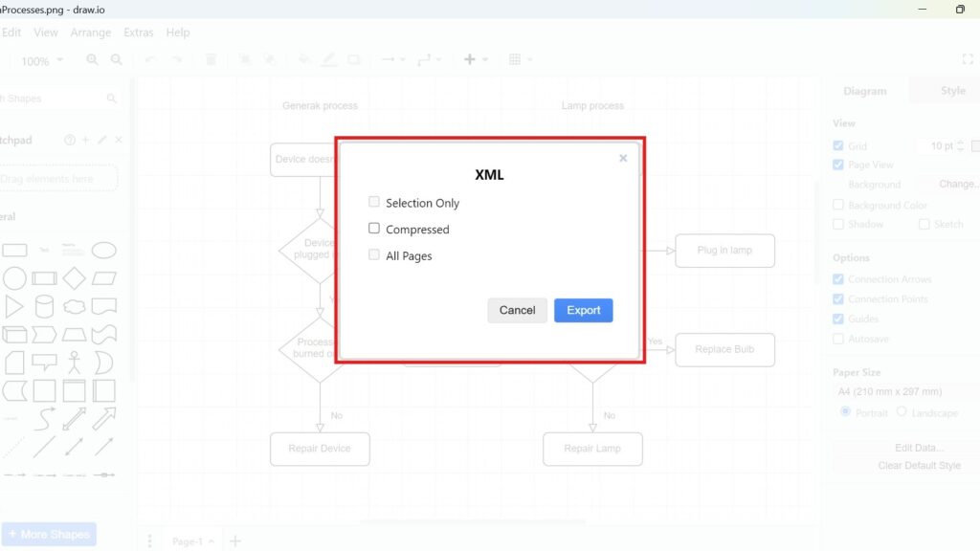Open the Fullscreen icon top right
Image resolution: width=980 pixels, height=551 pixels.
pos(968,59)
